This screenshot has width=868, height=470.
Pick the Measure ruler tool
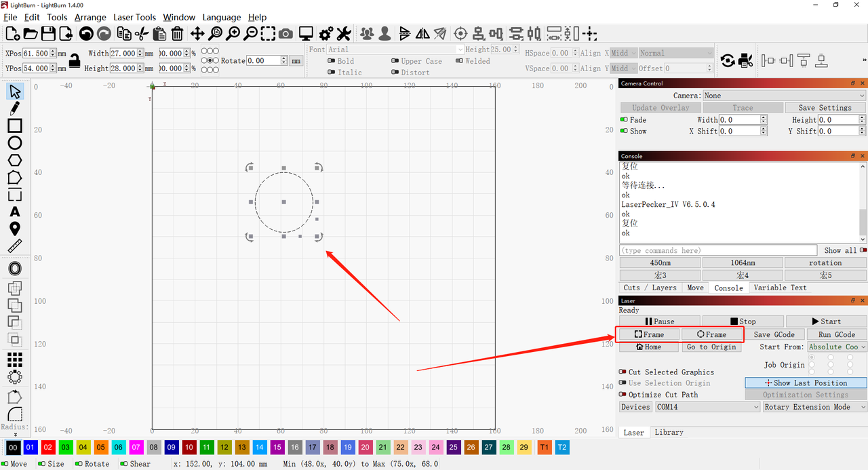pyautogui.click(x=14, y=246)
